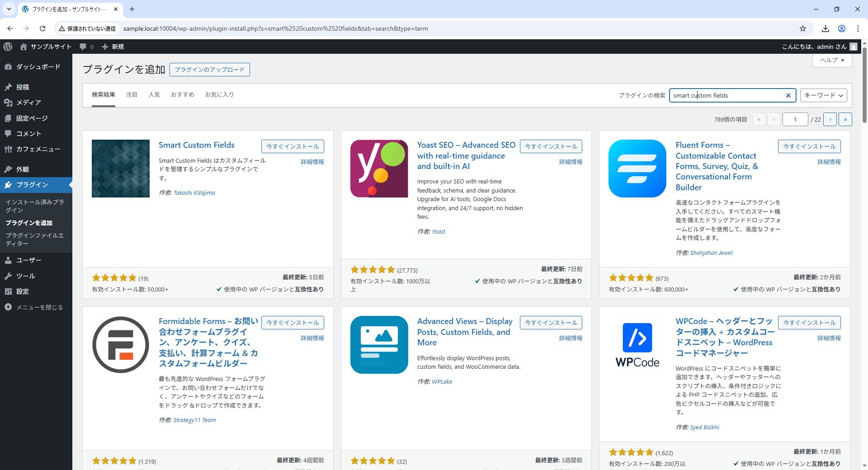This screenshot has height=470, width=868.
Task: Install WPCode now
Action: point(809,323)
